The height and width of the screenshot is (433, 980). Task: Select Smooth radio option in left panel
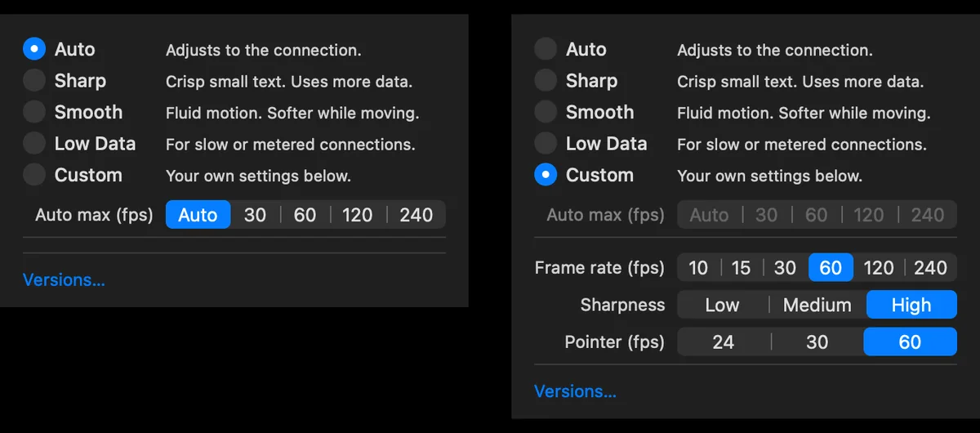34,112
